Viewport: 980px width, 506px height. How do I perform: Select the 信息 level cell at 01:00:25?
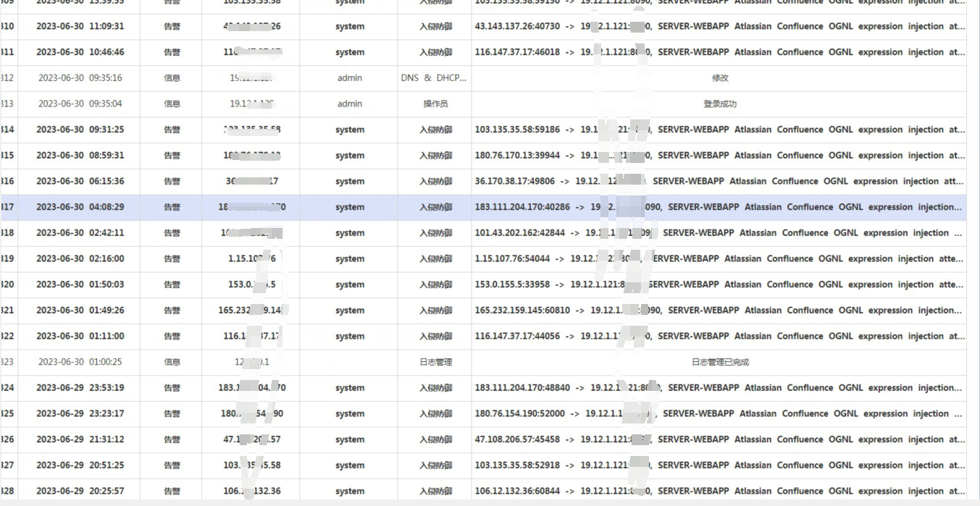(x=172, y=362)
